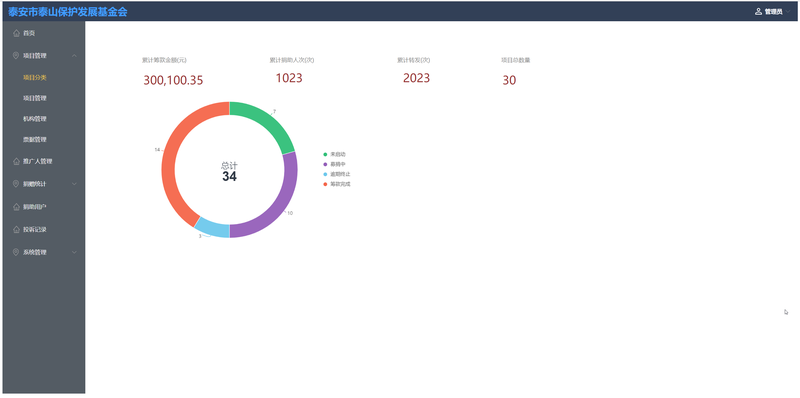Toggle the green 未启动 legend entry
The width and height of the screenshot is (800, 398).
tap(337, 154)
